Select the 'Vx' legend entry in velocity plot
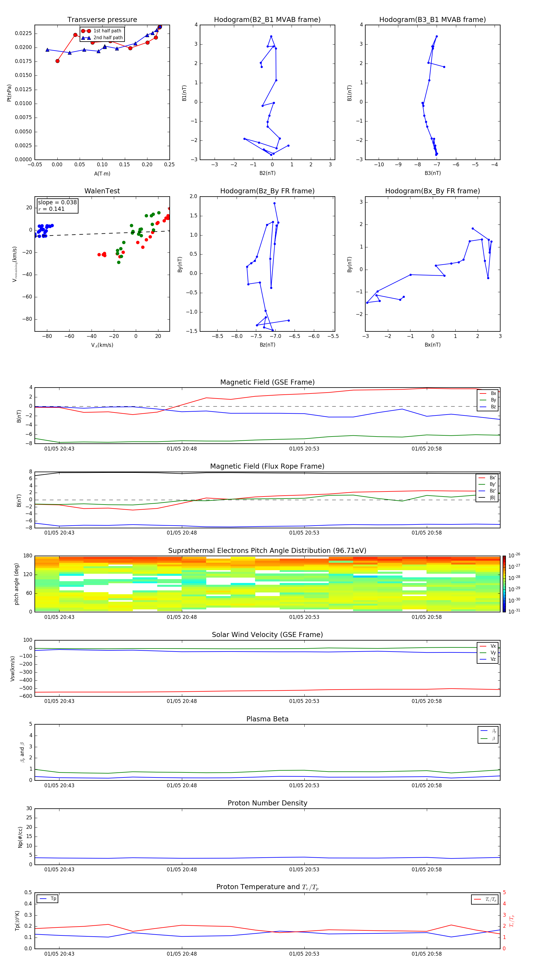 click(x=488, y=646)
